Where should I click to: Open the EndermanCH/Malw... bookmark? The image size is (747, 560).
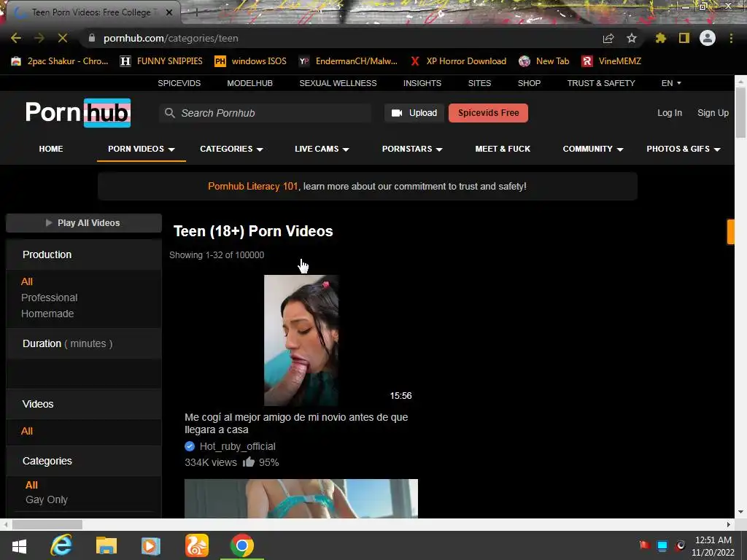(x=348, y=61)
